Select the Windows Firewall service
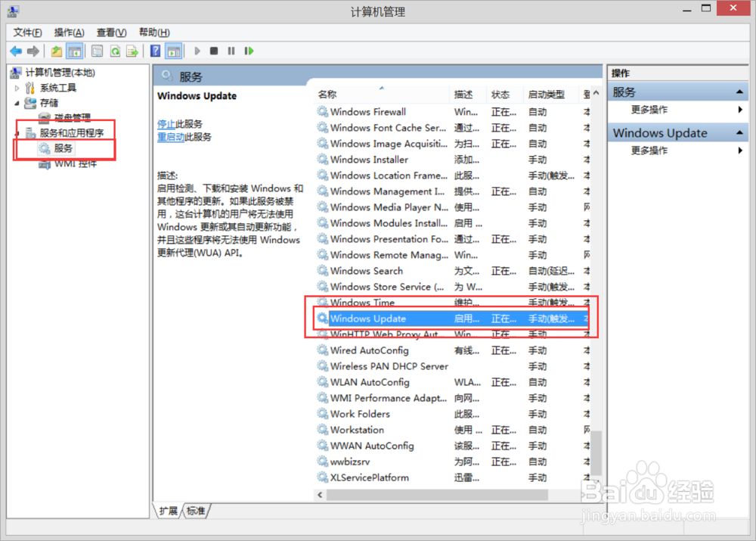Viewport: 756px width, 541px height. pos(452,112)
